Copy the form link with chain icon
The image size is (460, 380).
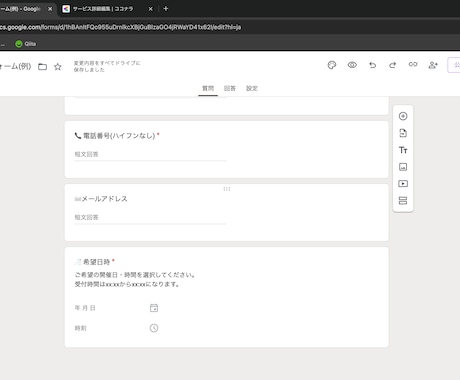click(413, 64)
